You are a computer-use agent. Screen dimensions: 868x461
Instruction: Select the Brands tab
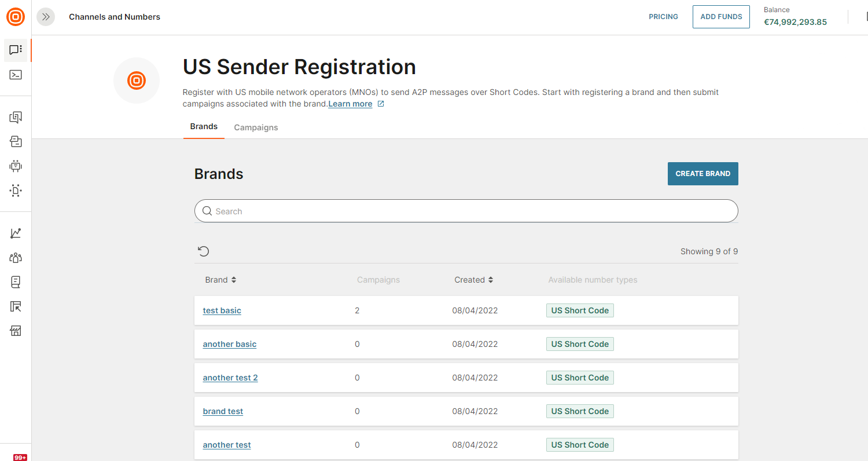(204, 126)
